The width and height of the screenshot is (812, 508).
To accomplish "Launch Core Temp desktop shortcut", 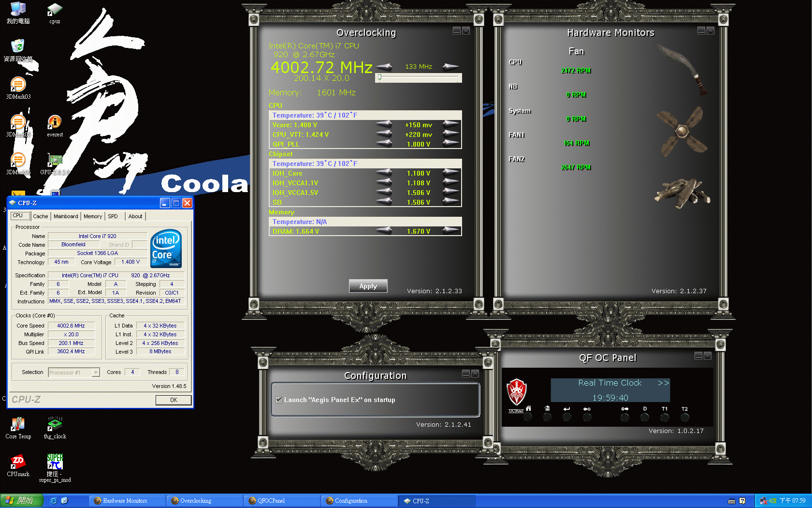I will 18,428.
